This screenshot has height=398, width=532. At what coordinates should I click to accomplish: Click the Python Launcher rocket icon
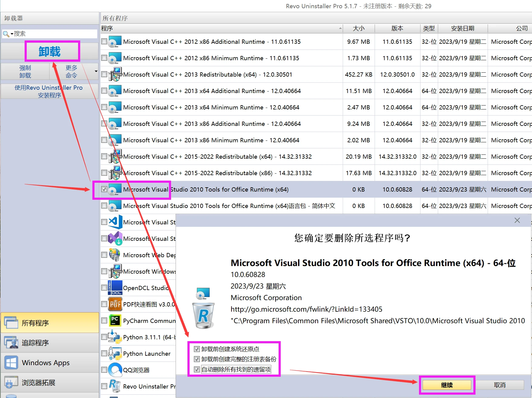[x=115, y=354]
